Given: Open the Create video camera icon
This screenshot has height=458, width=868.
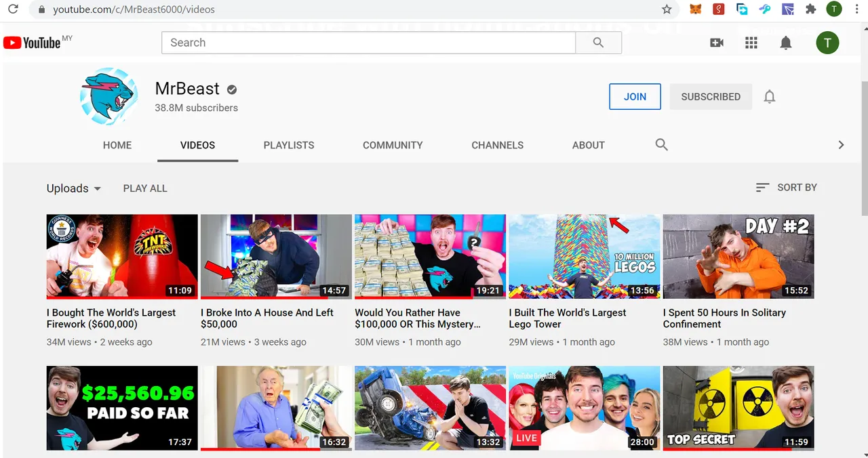Looking at the screenshot, I should pos(717,43).
